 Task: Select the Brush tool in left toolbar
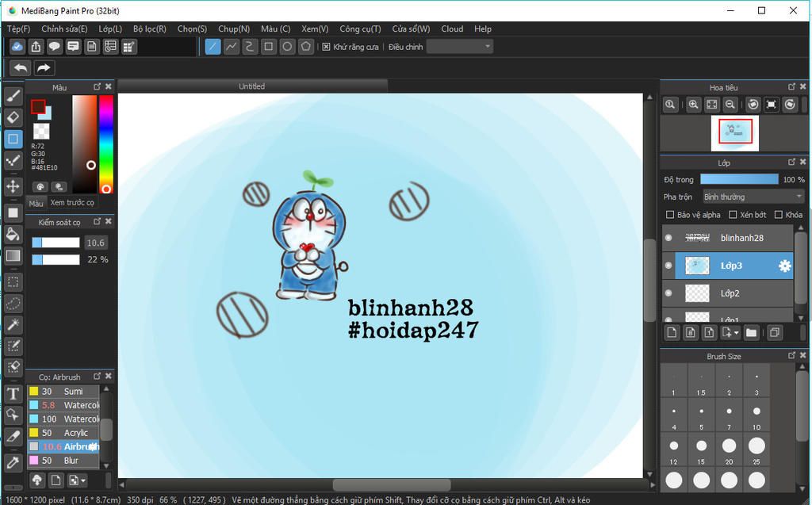point(13,96)
